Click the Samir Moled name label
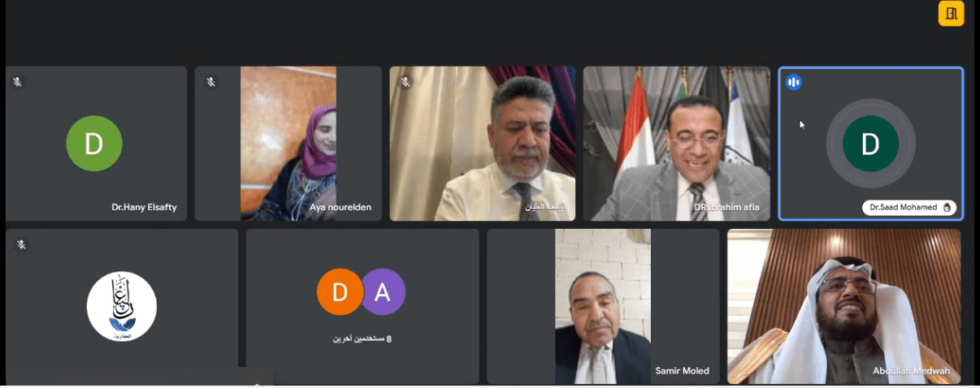The height and width of the screenshot is (388, 980). click(x=683, y=371)
